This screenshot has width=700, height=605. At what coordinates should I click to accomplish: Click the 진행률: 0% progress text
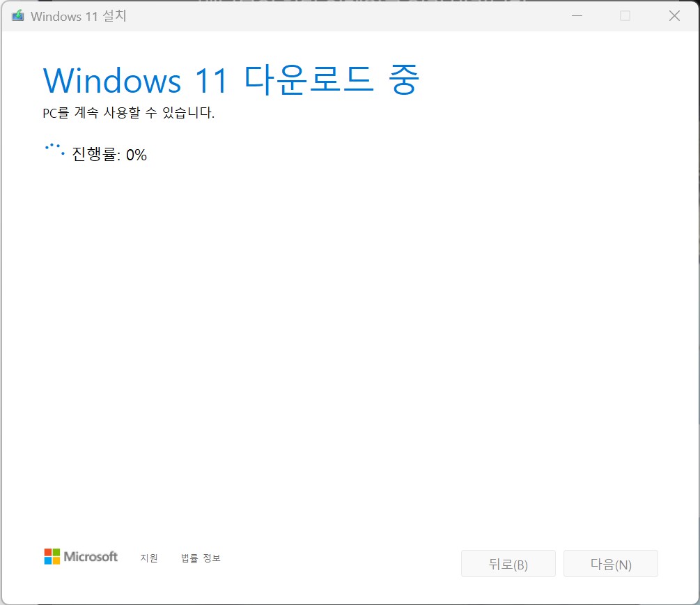pos(109,155)
